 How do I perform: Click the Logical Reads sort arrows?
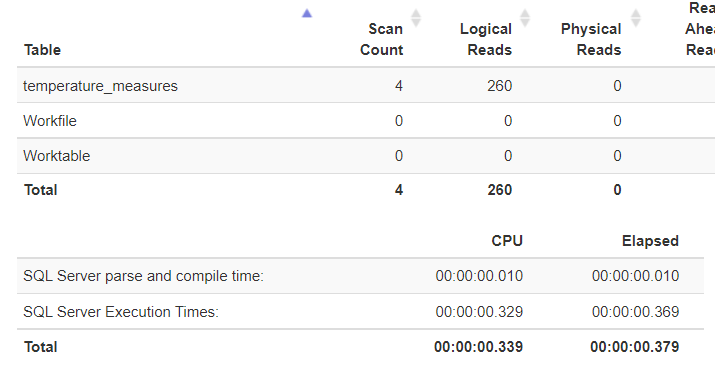click(x=525, y=18)
